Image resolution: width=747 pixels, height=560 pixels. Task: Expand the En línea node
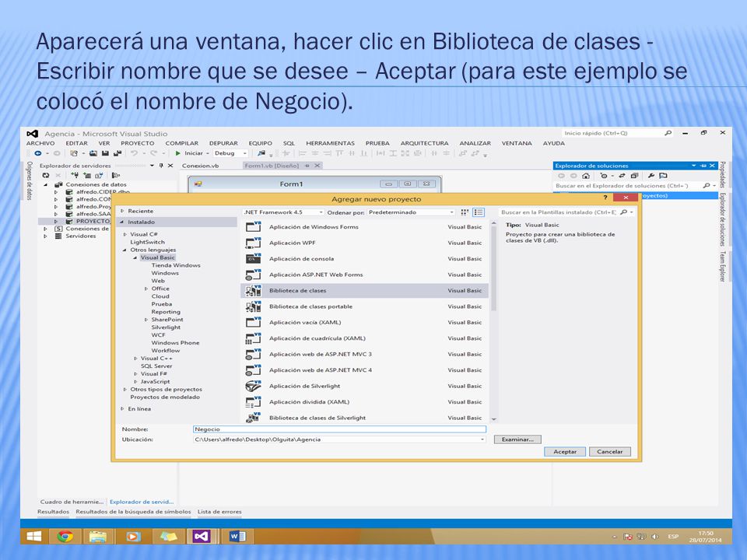(x=122, y=408)
